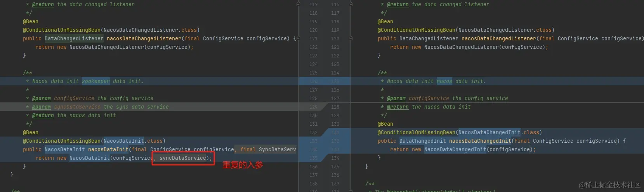Click line number 116 in the diff gutter
This screenshot has height=192, width=644.
335,4
